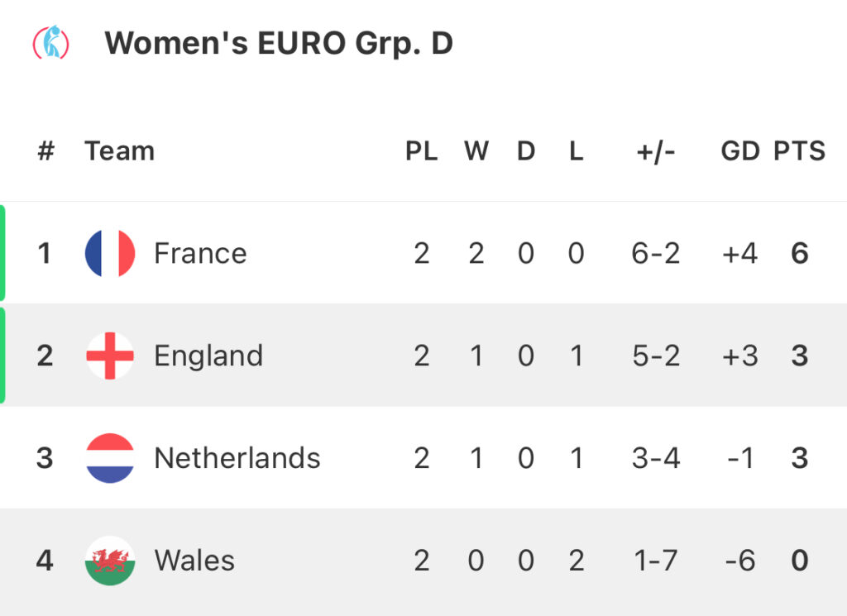Tap the Netherlands flag icon
Screen dimensions: 847x616
pos(110,458)
